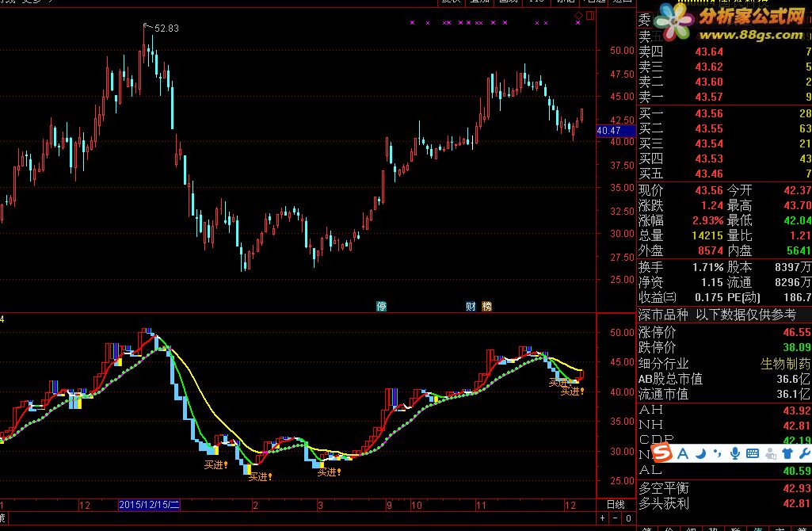Reset chart zoom with the 0 button
Screen dimensions: 812x531
click(628, 518)
